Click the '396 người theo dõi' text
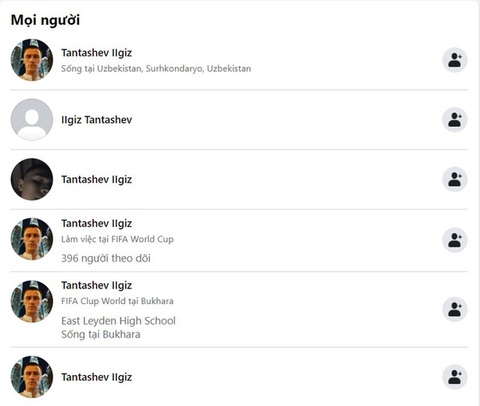The width and height of the screenshot is (480, 406). (x=106, y=258)
